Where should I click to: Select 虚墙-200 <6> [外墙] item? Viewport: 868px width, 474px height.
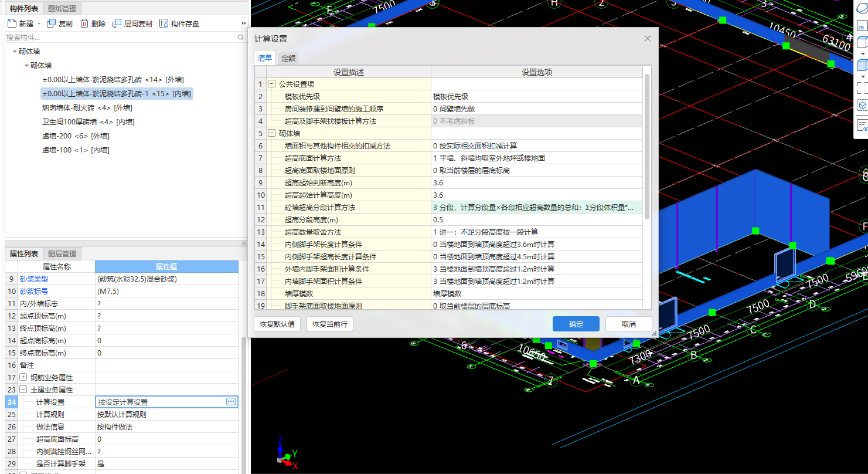[76, 136]
